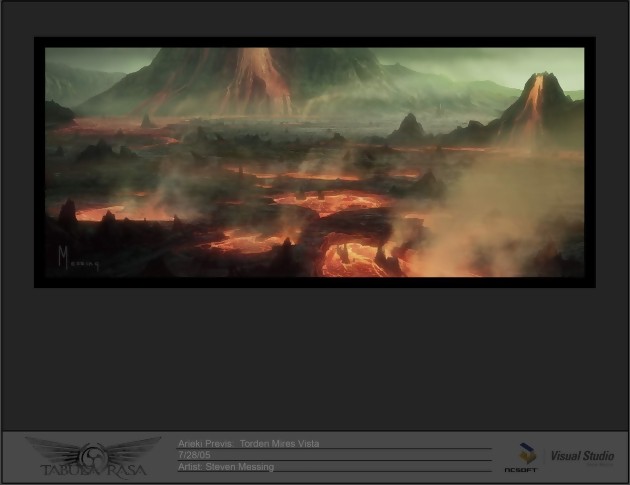Click the Tabula Rasa winged logo
This screenshot has height=485, width=630.
point(92,452)
